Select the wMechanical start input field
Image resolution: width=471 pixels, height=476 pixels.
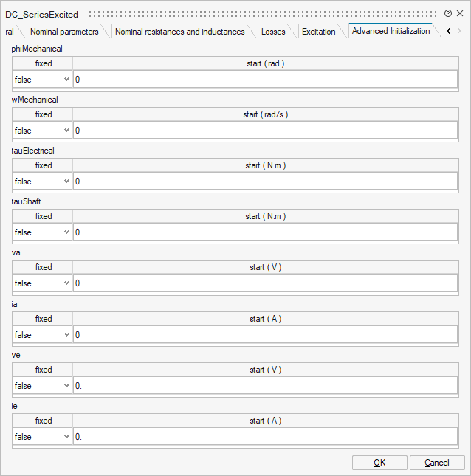(264, 131)
